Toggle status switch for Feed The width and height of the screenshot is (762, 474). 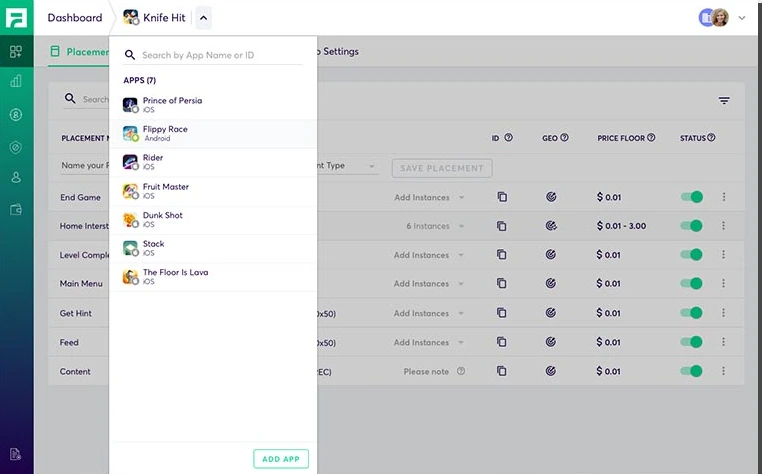(692, 342)
